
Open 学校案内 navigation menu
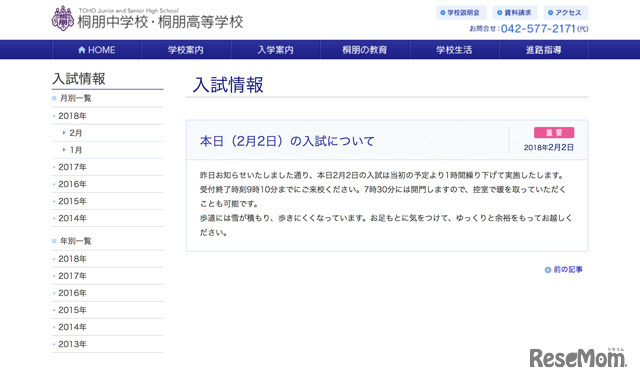tap(186, 50)
